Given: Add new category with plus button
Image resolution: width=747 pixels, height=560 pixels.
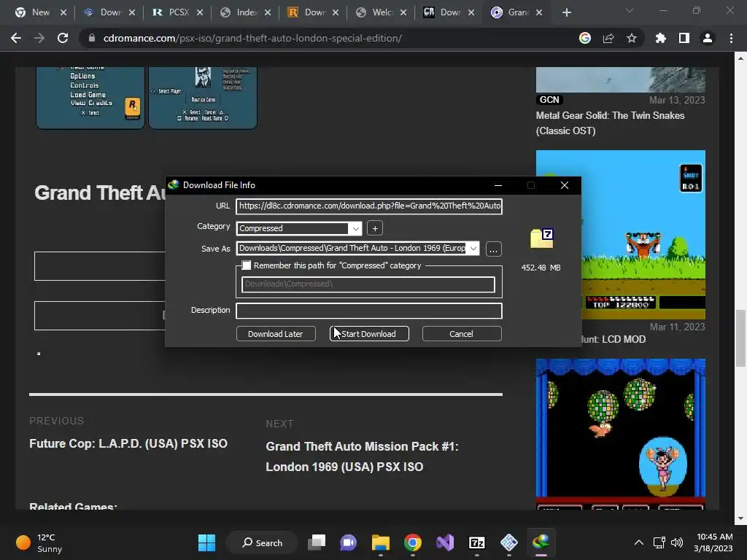Looking at the screenshot, I should 375,228.
